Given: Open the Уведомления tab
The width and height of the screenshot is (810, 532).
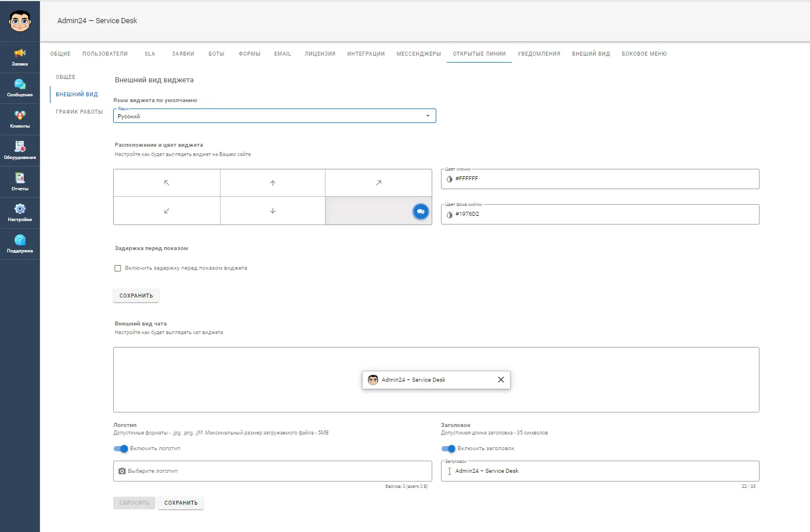Looking at the screenshot, I should (x=539, y=54).
